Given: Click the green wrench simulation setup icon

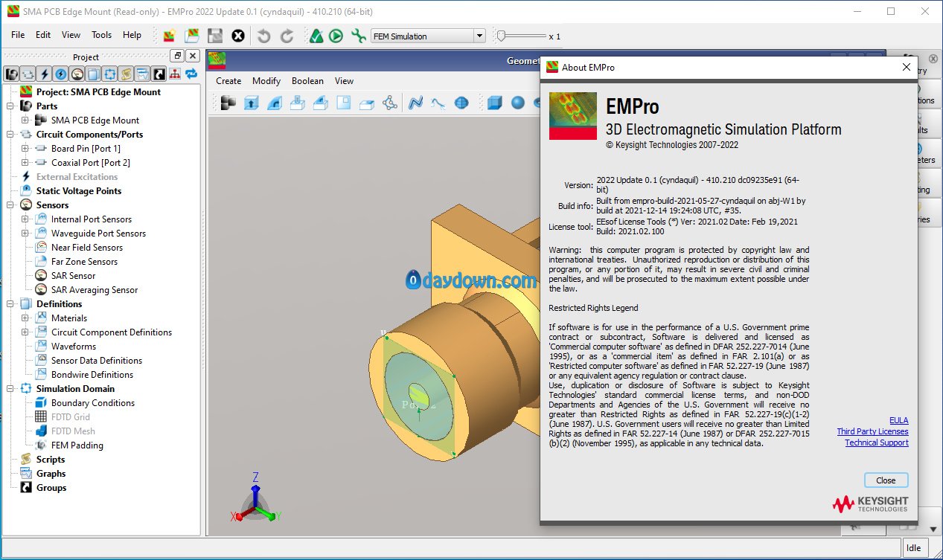Looking at the screenshot, I should [358, 36].
